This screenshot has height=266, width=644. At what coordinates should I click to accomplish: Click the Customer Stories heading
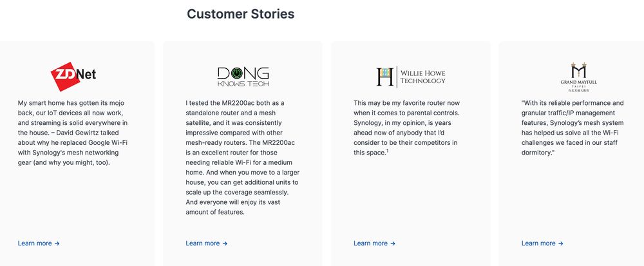click(240, 14)
